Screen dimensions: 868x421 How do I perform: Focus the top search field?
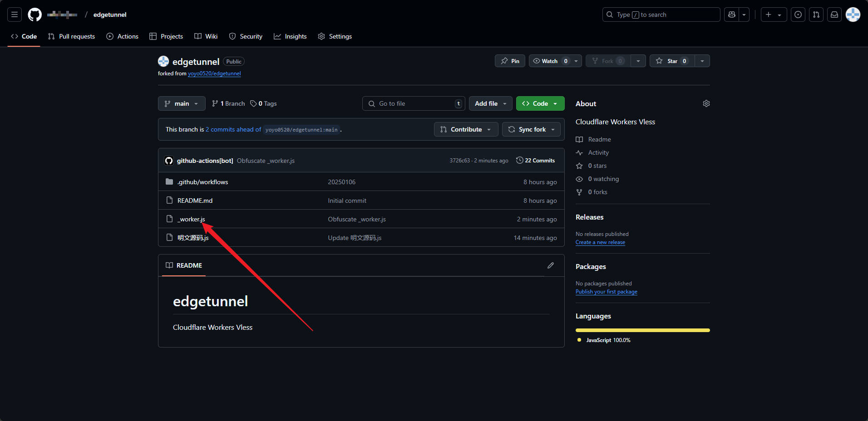[661, 15]
